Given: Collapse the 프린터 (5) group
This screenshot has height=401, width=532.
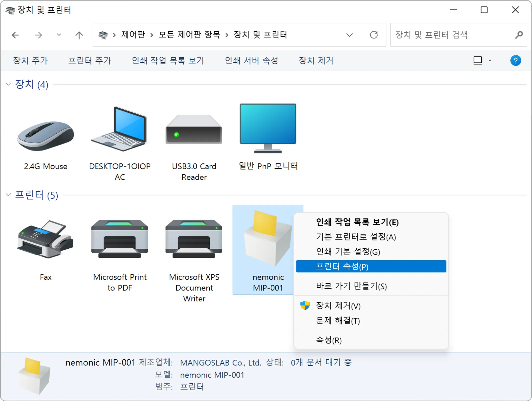Looking at the screenshot, I should pyautogui.click(x=8, y=195).
